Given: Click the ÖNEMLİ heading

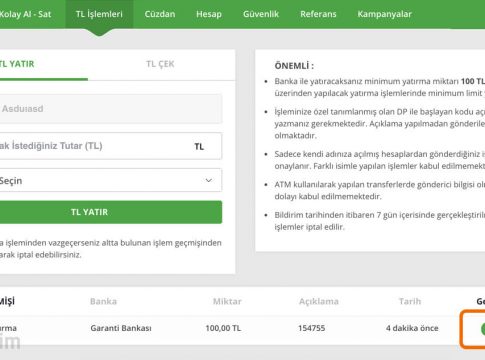Looking at the screenshot, I should (x=294, y=66).
